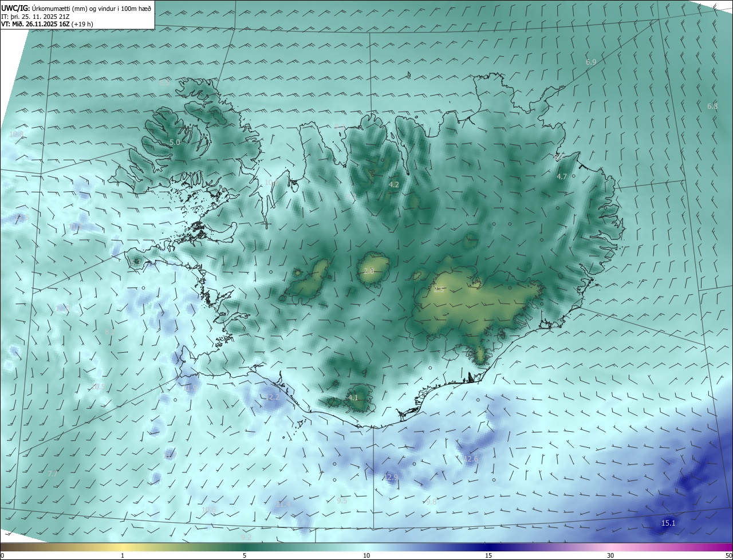The height and width of the screenshot is (560, 733).
Task: Click the 8.5 value north of the Westfjords
Action: click(164, 83)
